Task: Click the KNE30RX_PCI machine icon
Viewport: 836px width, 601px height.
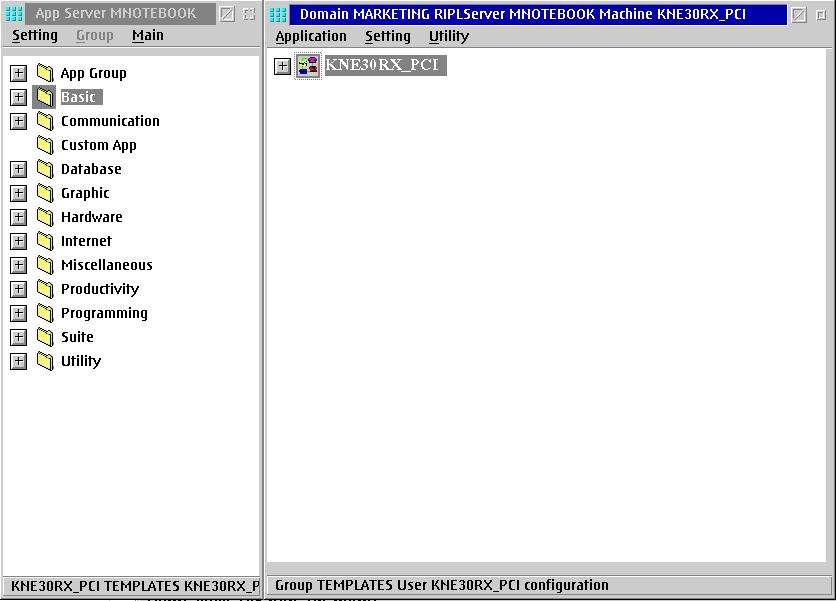Action: (x=308, y=66)
